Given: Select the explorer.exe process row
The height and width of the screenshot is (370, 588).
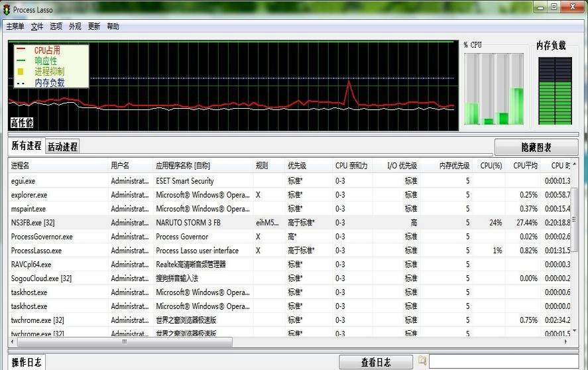Looking at the screenshot, I should [x=290, y=195].
